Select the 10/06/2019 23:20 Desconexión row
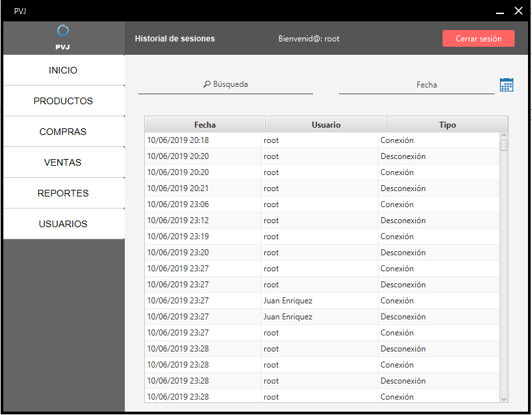Image resolution: width=532 pixels, height=415 pixels. click(x=322, y=253)
